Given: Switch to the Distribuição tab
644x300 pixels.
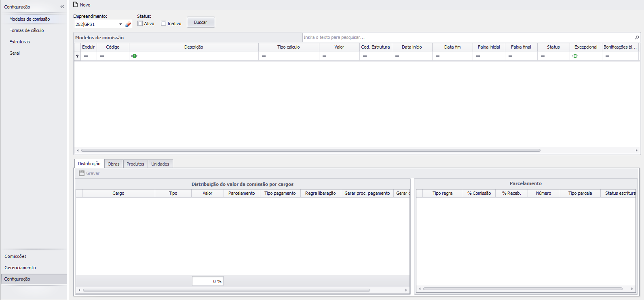Looking at the screenshot, I should pyautogui.click(x=89, y=164).
